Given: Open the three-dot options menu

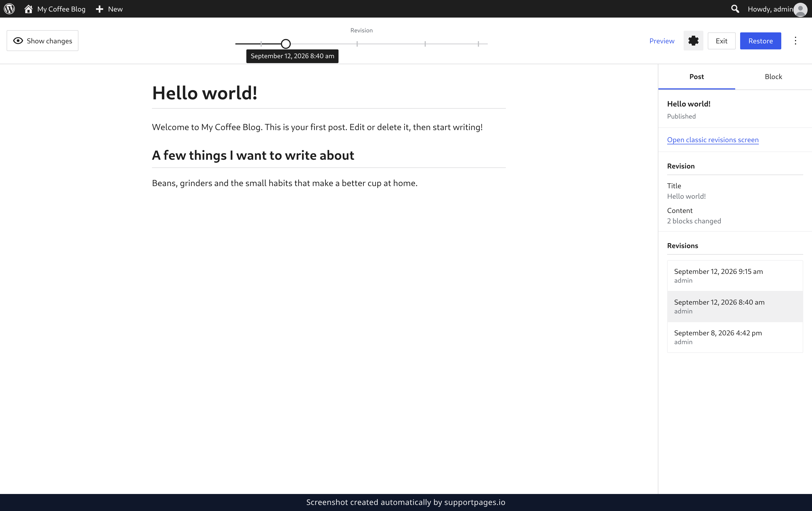Looking at the screenshot, I should click(796, 41).
